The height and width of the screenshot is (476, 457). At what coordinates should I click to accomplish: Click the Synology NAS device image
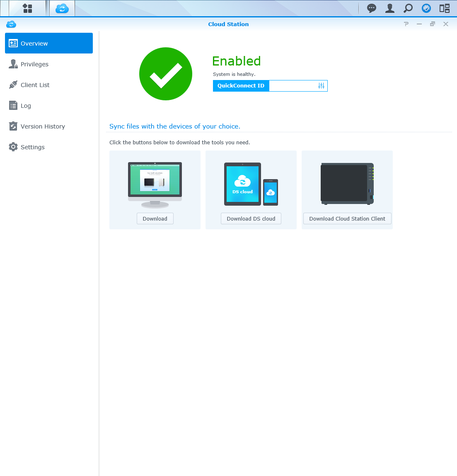click(x=347, y=184)
